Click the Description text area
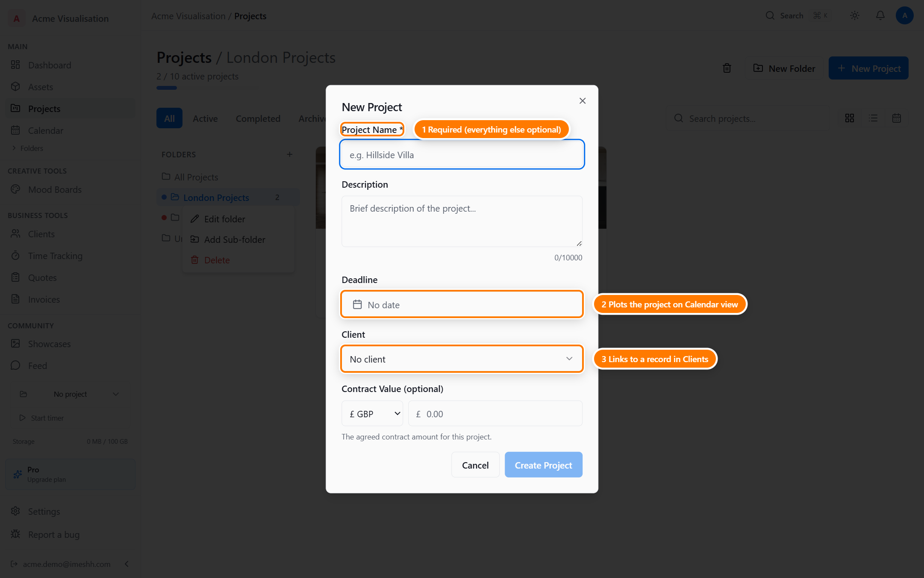 click(x=462, y=221)
